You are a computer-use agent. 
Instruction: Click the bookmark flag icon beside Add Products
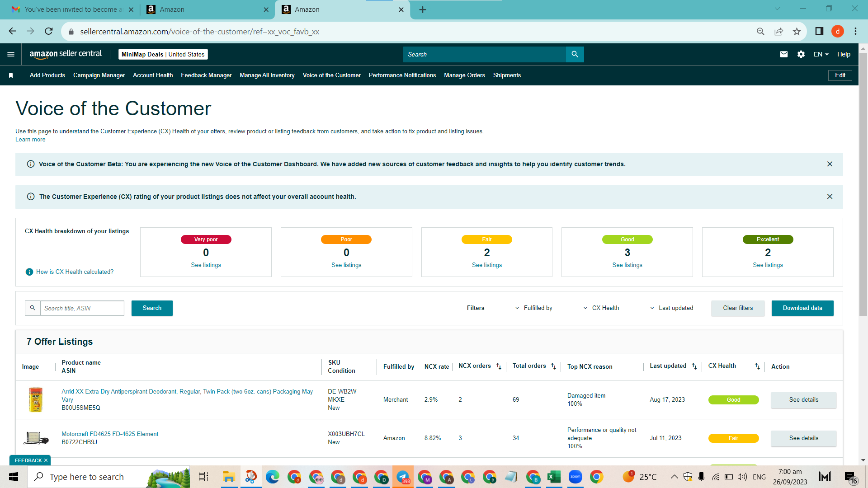[x=11, y=75]
